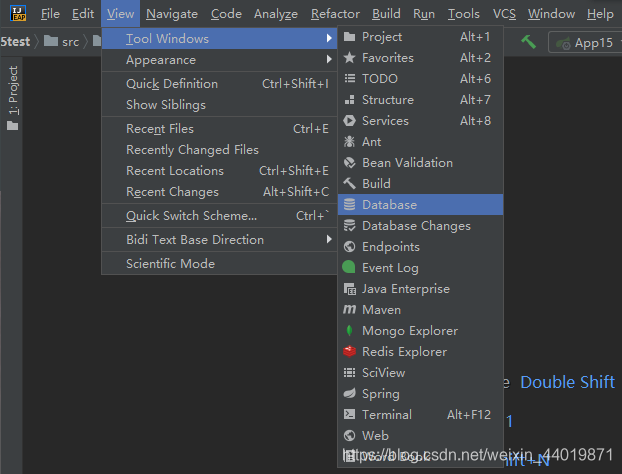This screenshot has width=622, height=474.
Task: Click the 5test breadcrumb label
Action: [15, 41]
